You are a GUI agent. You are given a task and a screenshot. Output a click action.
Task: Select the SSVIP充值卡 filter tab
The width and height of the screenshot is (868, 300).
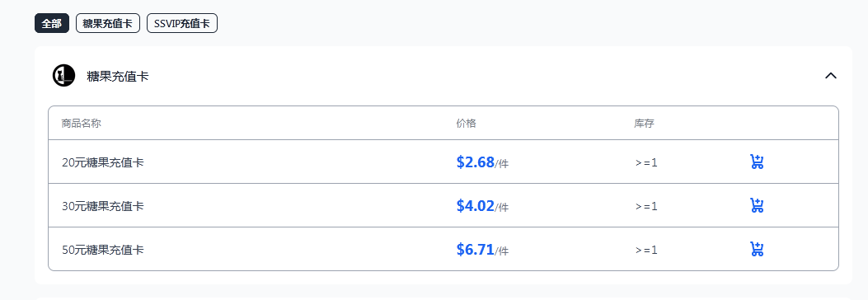[181, 24]
